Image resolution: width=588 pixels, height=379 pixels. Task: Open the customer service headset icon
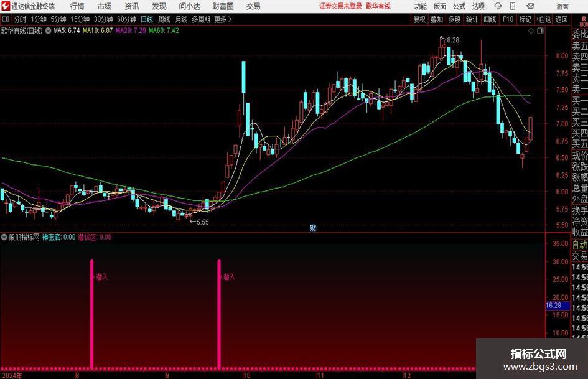498,6
